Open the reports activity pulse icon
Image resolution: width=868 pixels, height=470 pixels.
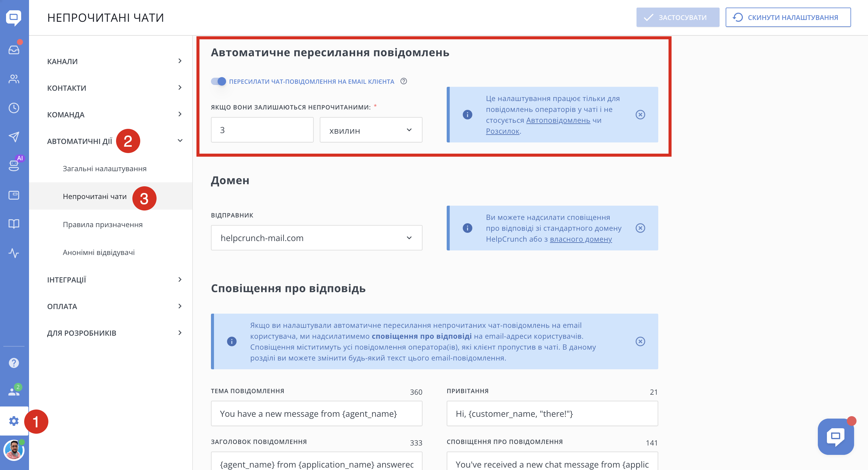pos(14,253)
